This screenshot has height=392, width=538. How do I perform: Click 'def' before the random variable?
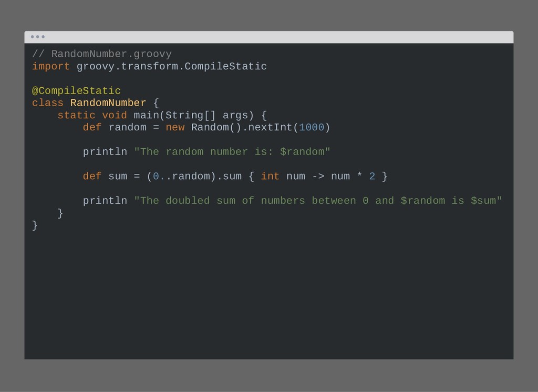pos(92,127)
